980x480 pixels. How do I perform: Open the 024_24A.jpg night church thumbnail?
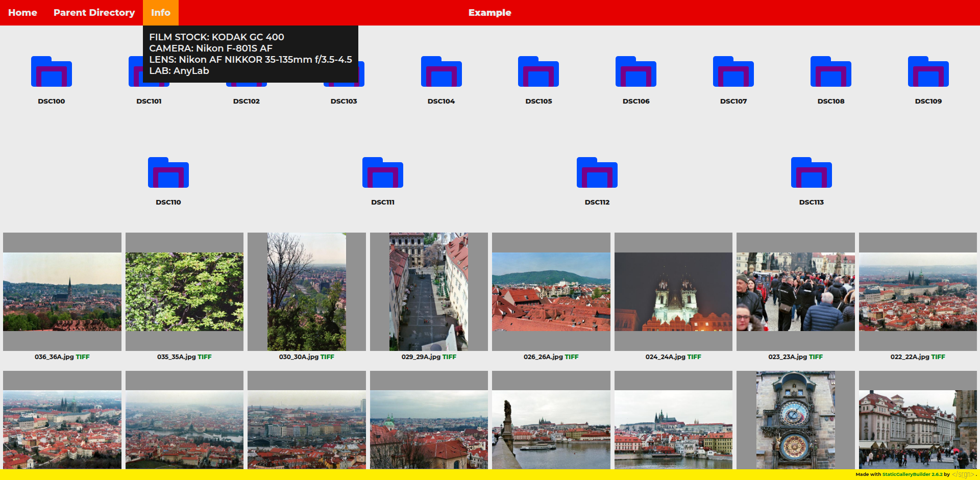[x=673, y=292]
